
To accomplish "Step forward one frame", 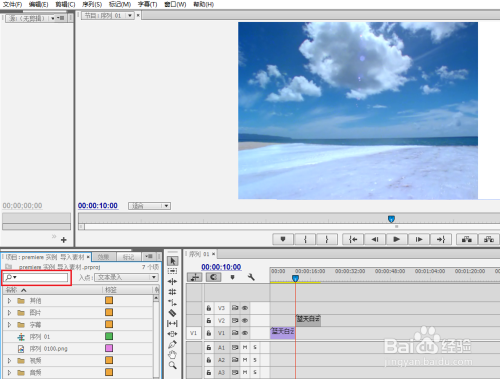I will tap(419, 239).
